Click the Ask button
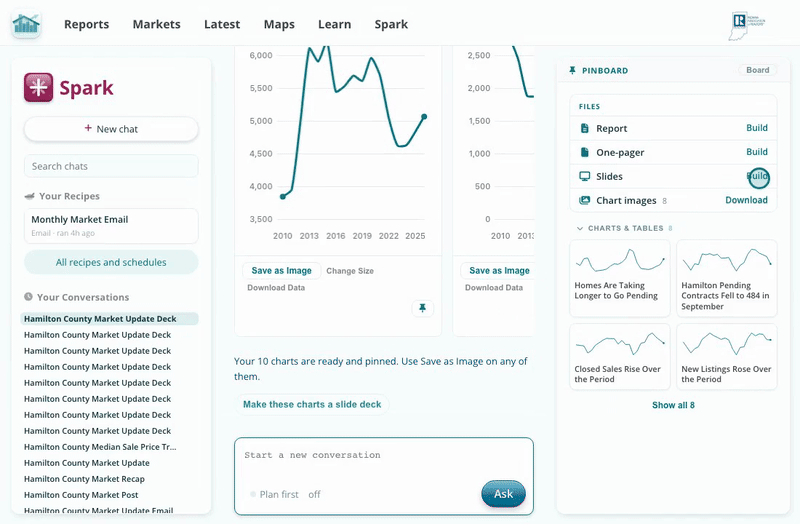The height and width of the screenshot is (524, 800). pos(503,494)
